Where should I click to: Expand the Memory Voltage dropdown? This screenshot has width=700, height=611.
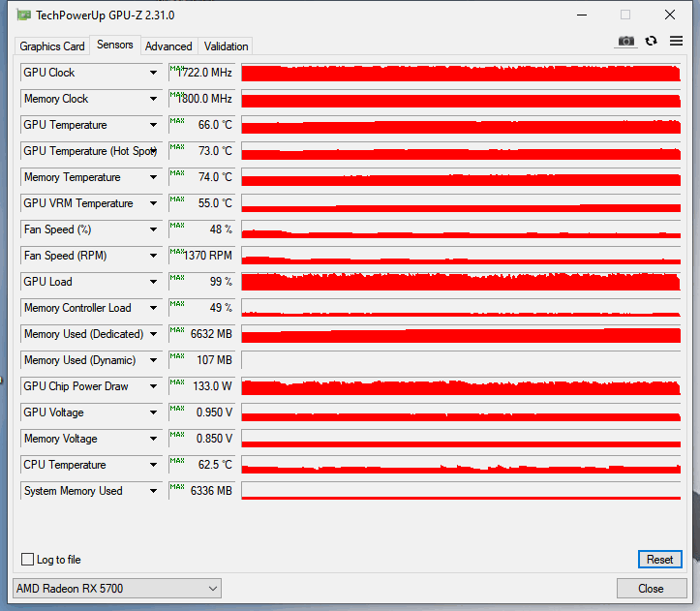153,439
